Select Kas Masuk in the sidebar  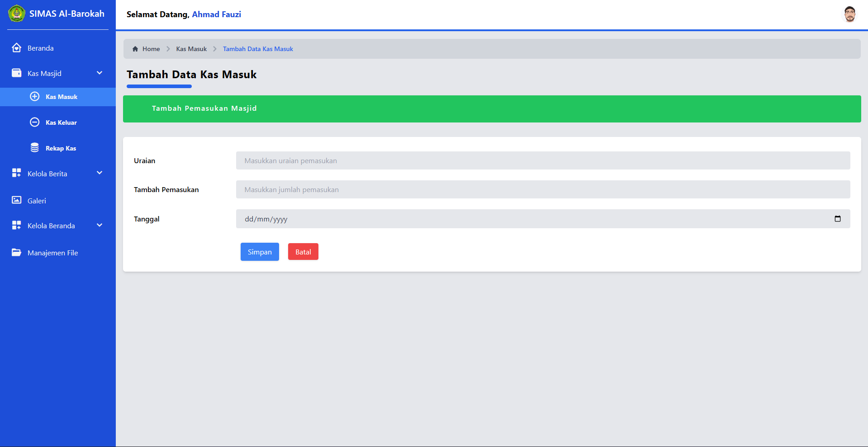point(62,97)
